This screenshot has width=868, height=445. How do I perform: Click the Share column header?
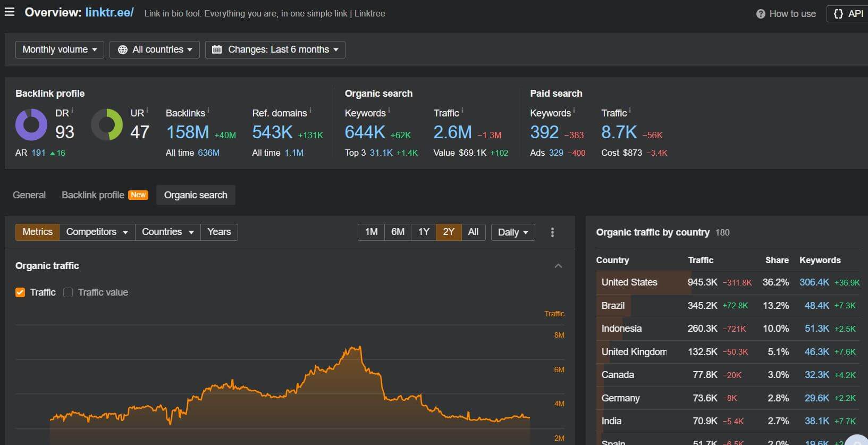[x=777, y=260]
